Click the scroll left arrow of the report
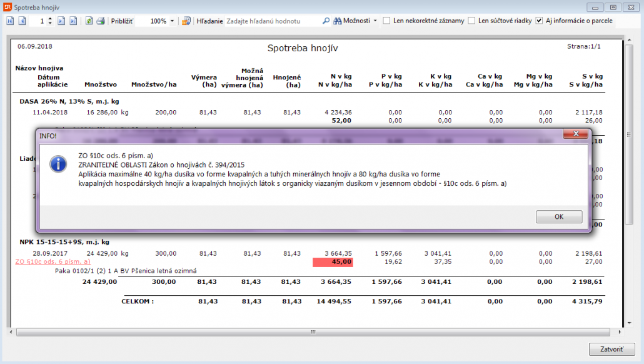644x364 pixels. coord(11,332)
